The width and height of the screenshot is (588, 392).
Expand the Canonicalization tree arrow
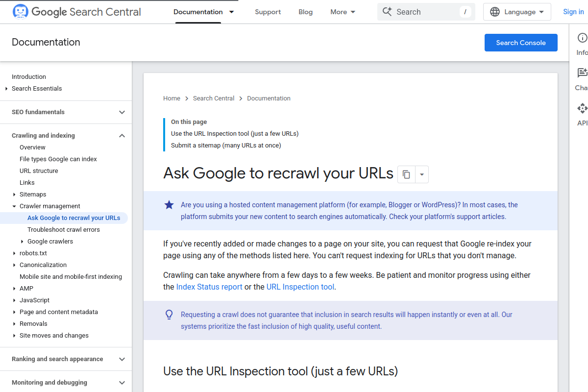point(14,265)
